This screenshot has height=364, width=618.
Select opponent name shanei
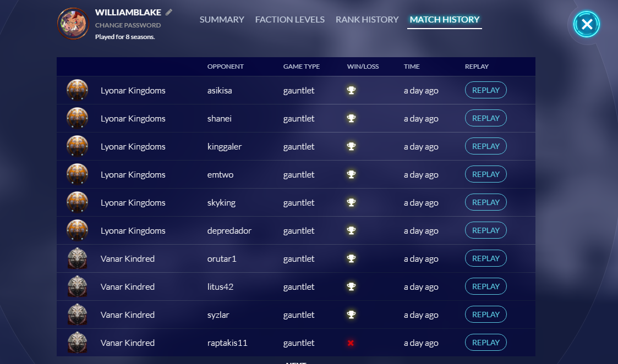click(x=219, y=118)
